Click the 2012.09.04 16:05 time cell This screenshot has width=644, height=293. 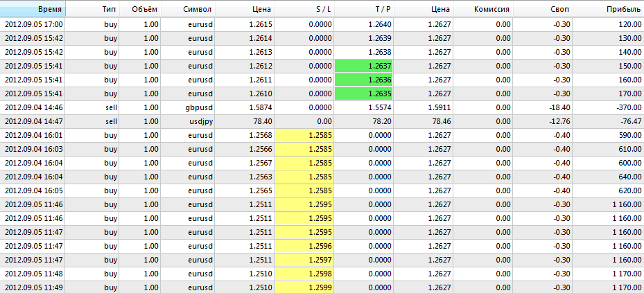tap(34, 190)
